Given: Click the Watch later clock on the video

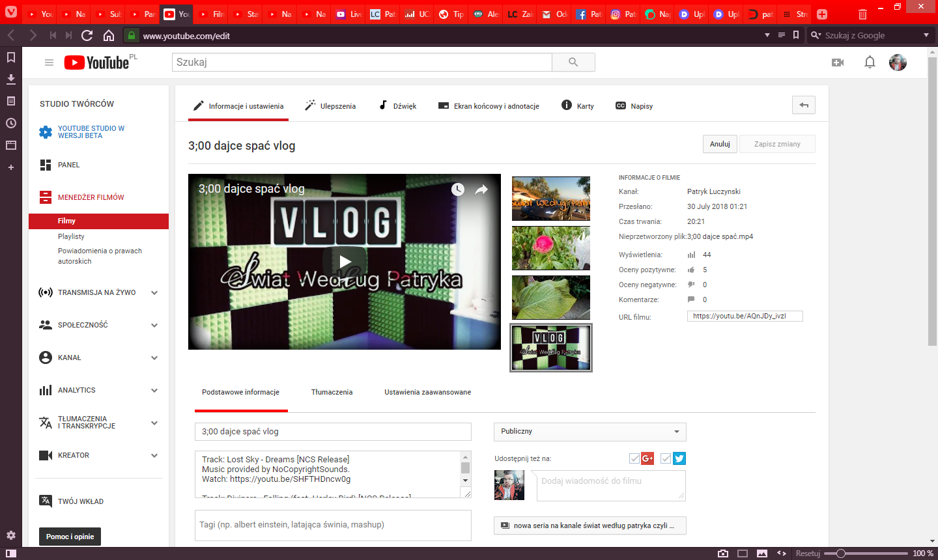Looking at the screenshot, I should (458, 189).
